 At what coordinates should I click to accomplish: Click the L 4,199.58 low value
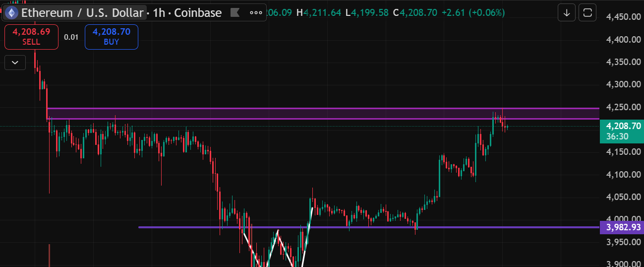coord(367,12)
